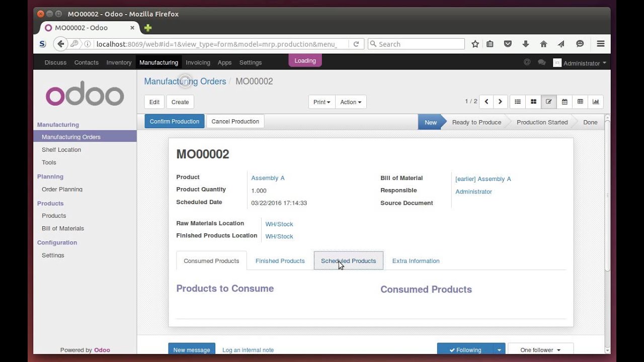Click the send tab paper-plane icon
The width and height of the screenshot is (644, 362).
pos(561,44)
